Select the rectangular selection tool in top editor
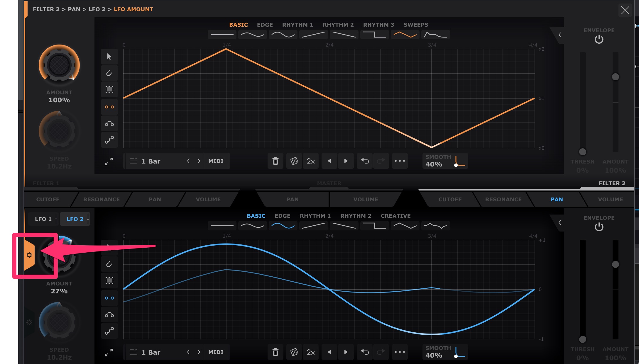Image resolution: width=639 pixels, height=364 pixels. click(x=109, y=89)
